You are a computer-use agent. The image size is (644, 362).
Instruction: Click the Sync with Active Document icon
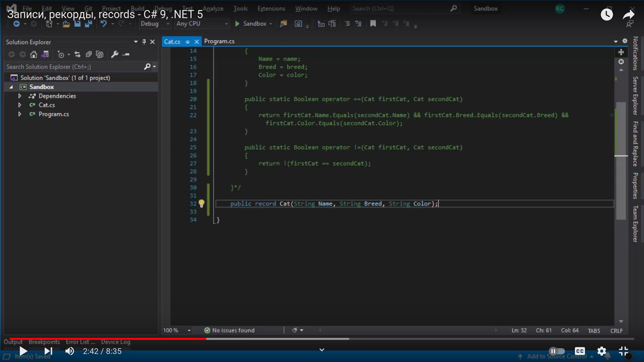point(77,54)
